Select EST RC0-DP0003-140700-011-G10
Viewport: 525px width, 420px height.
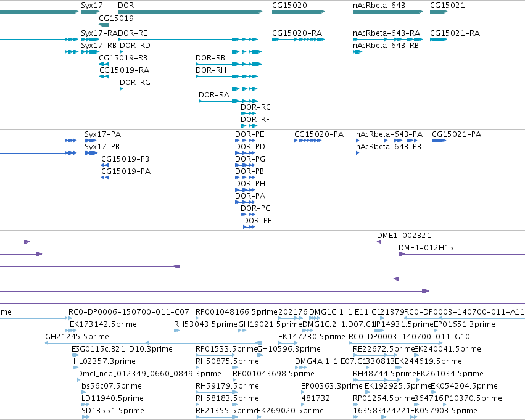395,343
